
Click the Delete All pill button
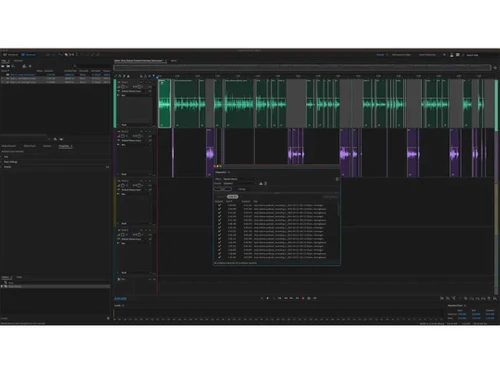point(232,197)
